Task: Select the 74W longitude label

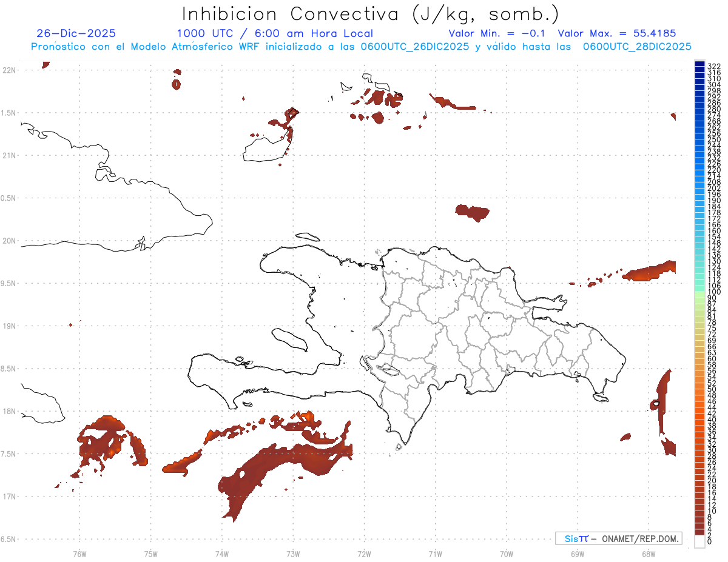Action: [222, 554]
